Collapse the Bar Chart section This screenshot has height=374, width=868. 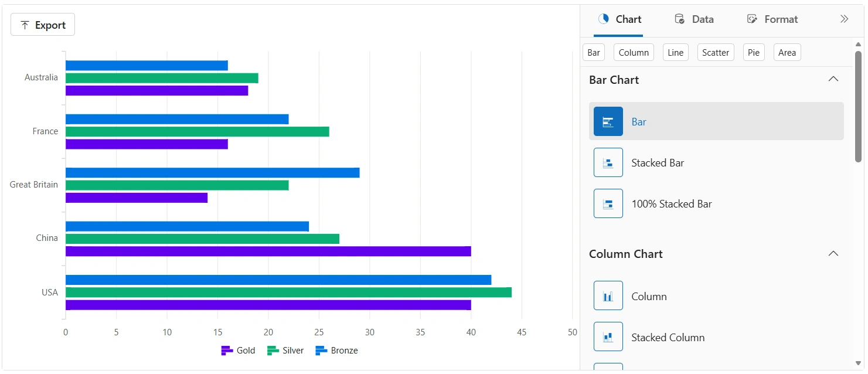[833, 79]
